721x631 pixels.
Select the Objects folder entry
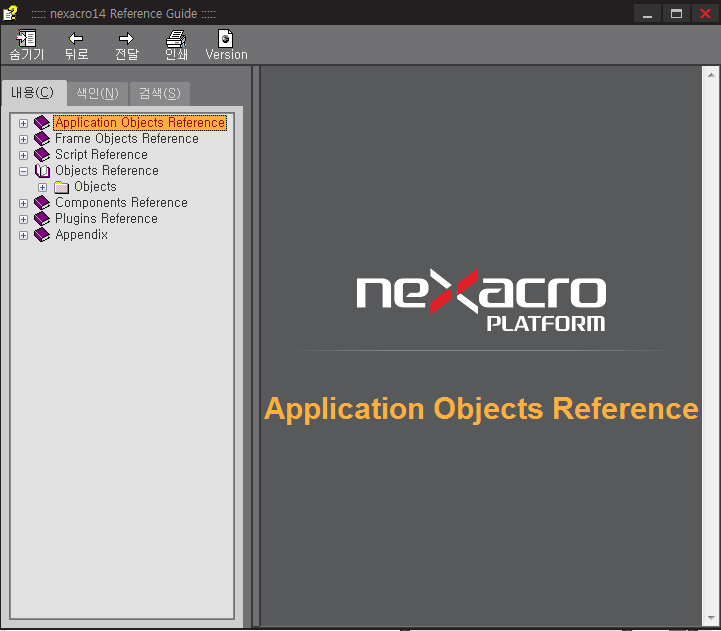coord(95,187)
